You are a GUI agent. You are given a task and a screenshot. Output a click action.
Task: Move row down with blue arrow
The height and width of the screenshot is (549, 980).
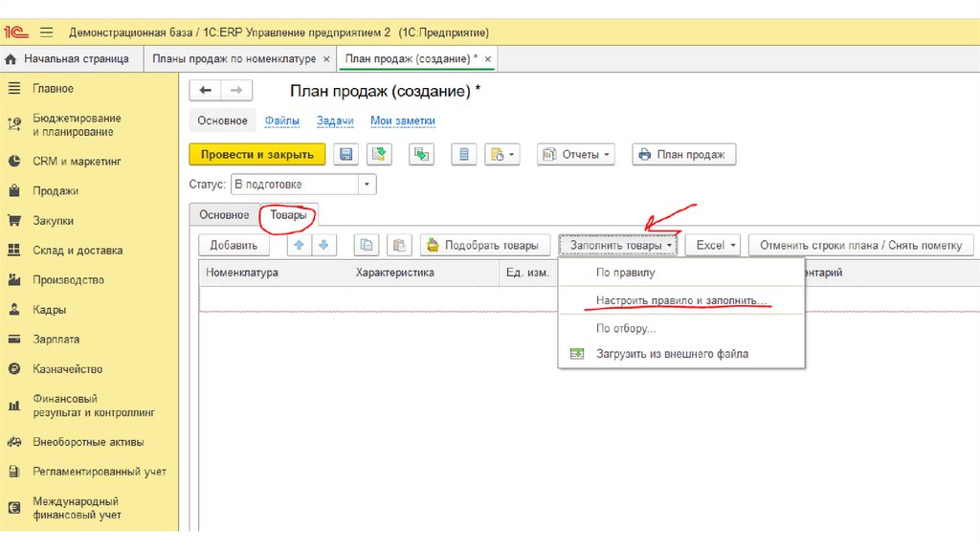(x=323, y=246)
